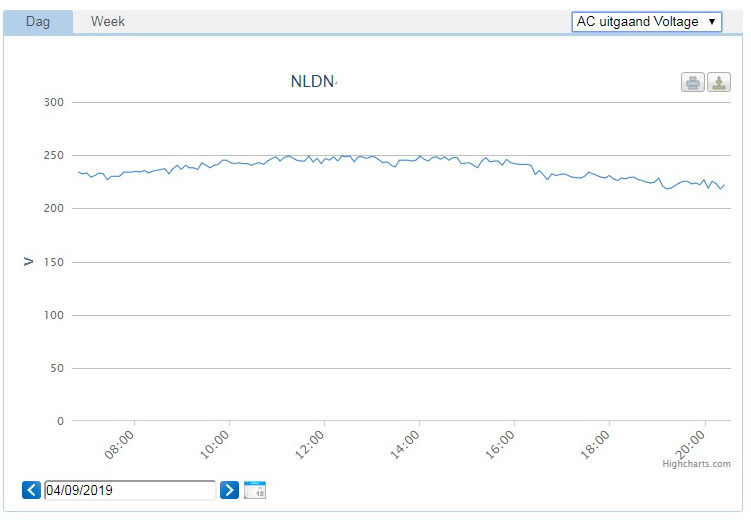Click the 20:00 x-axis label

[x=692, y=443]
